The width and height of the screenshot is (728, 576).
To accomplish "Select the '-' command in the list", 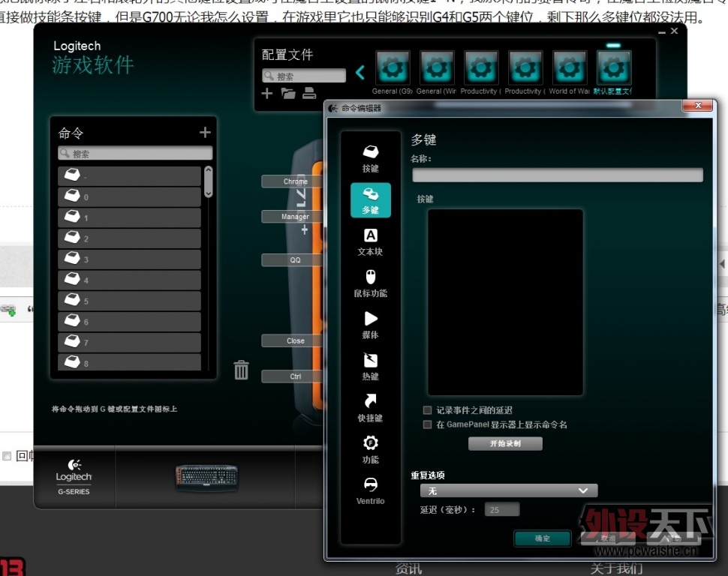I will tap(130, 176).
